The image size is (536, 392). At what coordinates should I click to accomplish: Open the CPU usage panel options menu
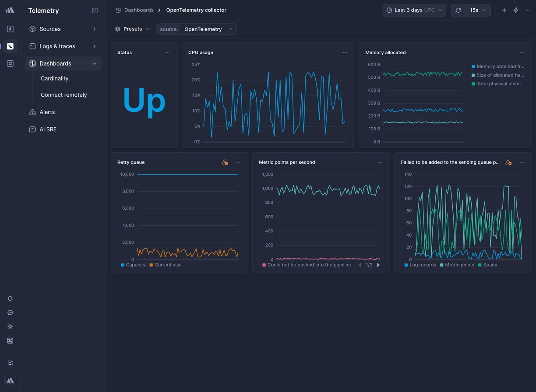tap(345, 52)
